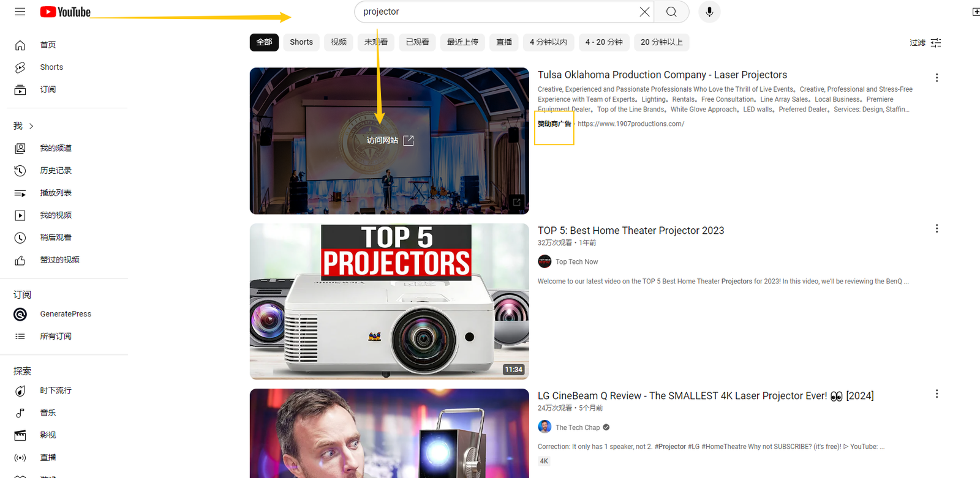Open the LG CineBeam video thumbnail
980x478 pixels.
point(390,433)
